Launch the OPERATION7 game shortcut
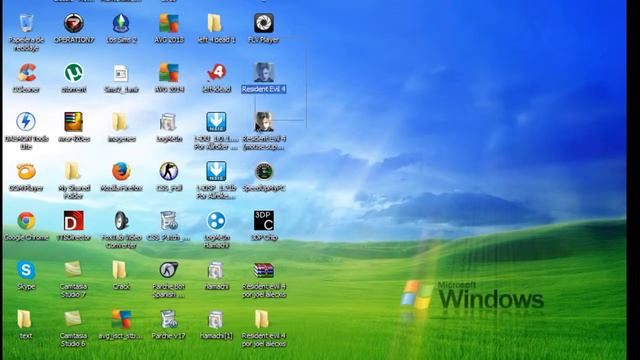 (74, 23)
